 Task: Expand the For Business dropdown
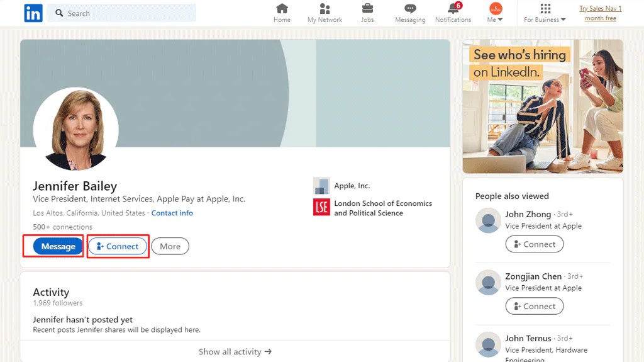coord(545,13)
